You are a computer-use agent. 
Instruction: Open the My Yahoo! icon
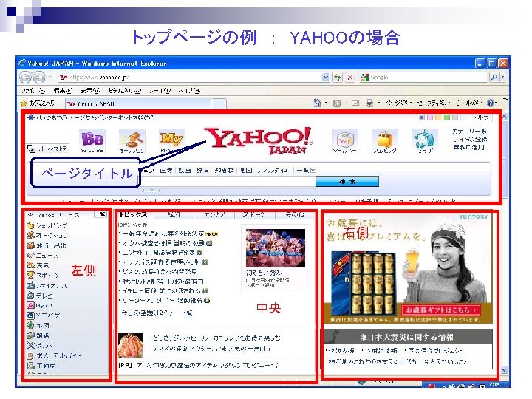pos(171,141)
